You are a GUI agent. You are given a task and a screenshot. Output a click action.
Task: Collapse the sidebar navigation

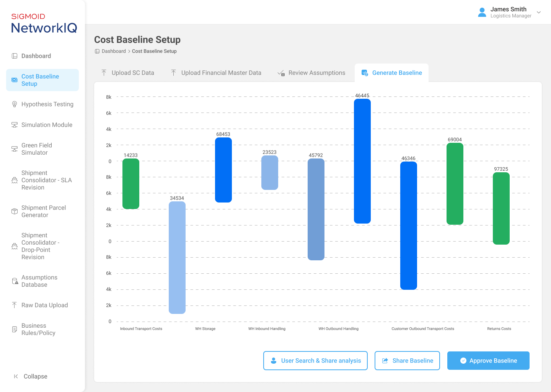coord(31,376)
